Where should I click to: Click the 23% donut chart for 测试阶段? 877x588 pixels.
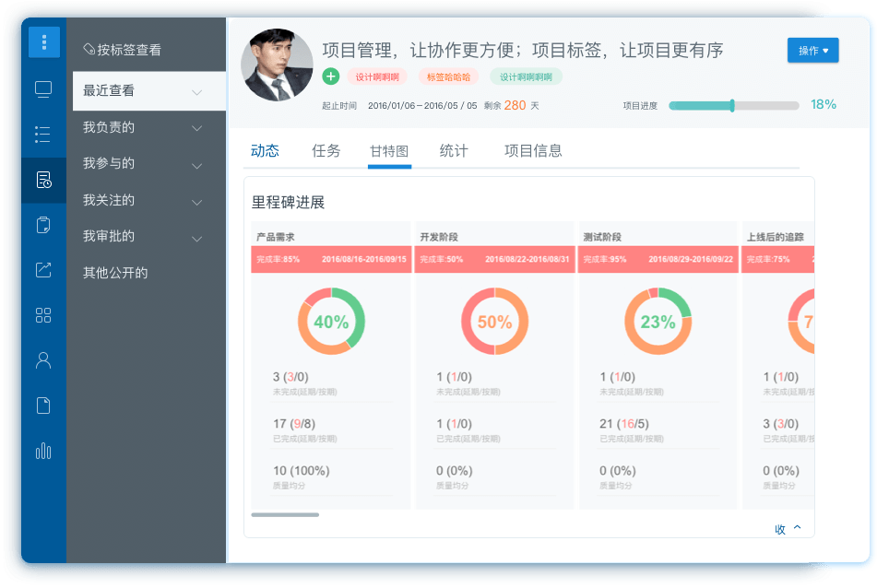tap(658, 322)
